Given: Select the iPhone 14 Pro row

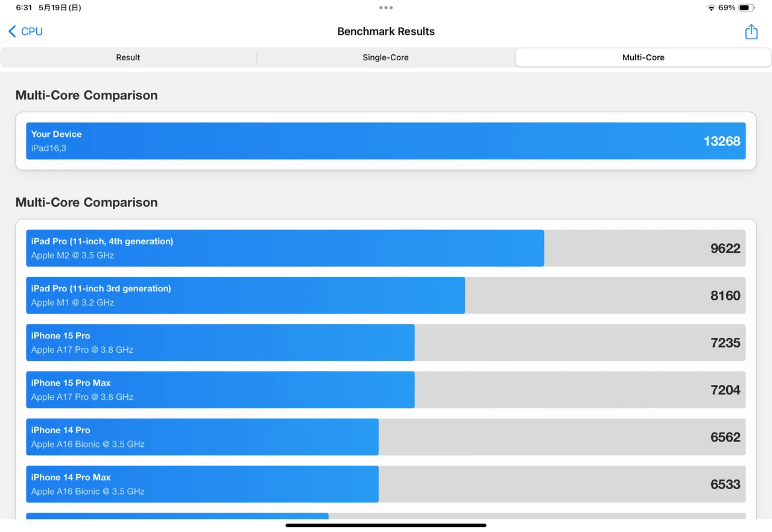Looking at the screenshot, I should click(x=386, y=437).
